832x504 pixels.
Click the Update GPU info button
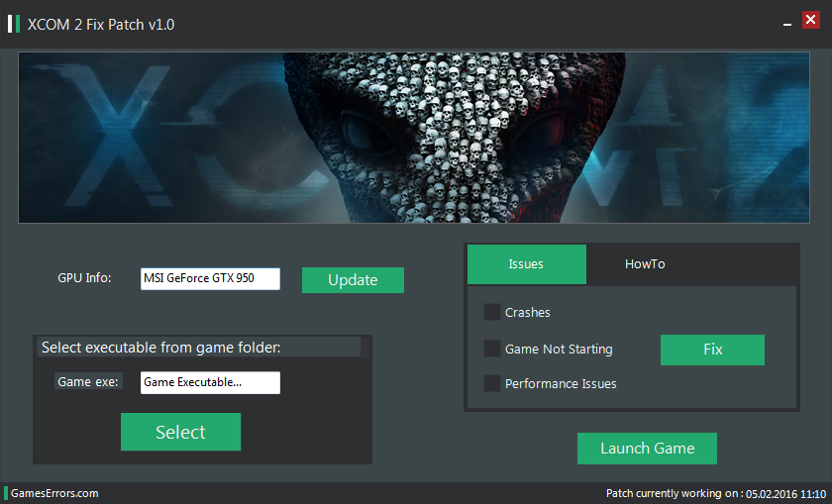[353, 279]
